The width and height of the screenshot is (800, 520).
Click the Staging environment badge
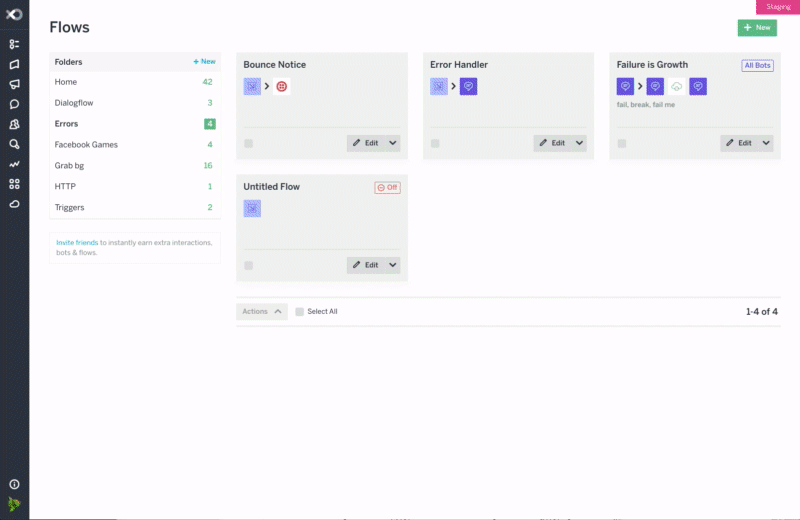tap(778, 7)
